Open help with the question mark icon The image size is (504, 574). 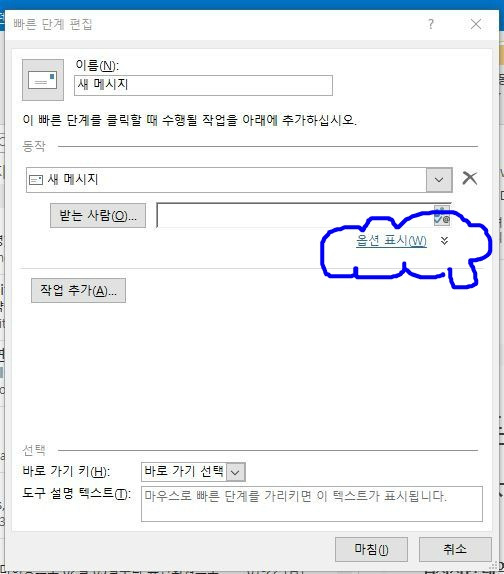click(x=431, y=24)
